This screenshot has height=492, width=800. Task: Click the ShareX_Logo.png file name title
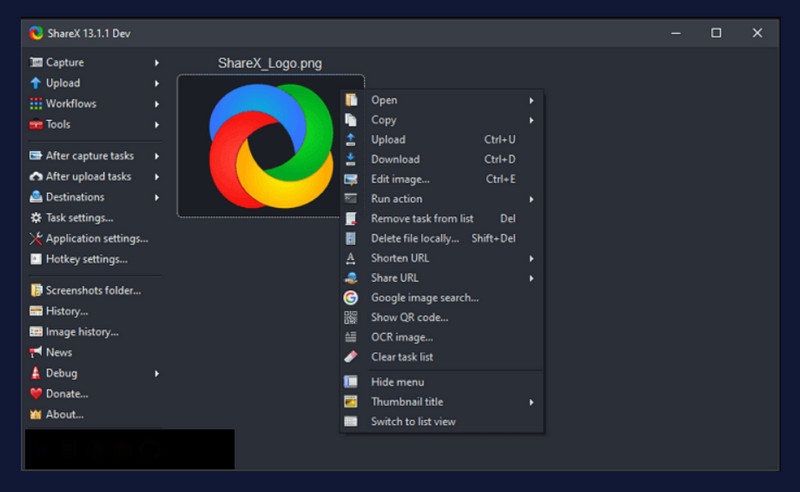tap(270, 63)
